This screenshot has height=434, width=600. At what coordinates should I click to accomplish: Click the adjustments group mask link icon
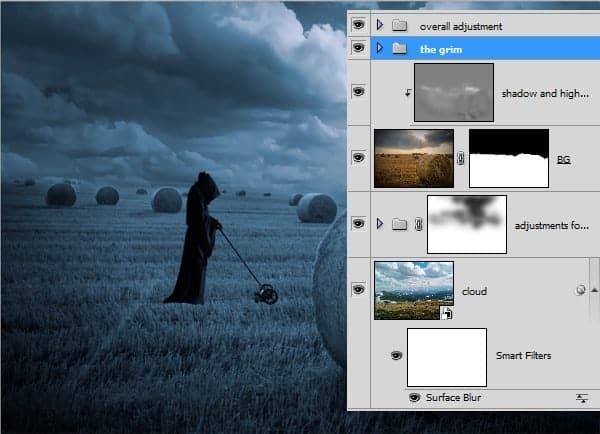[x=419, y=224]
